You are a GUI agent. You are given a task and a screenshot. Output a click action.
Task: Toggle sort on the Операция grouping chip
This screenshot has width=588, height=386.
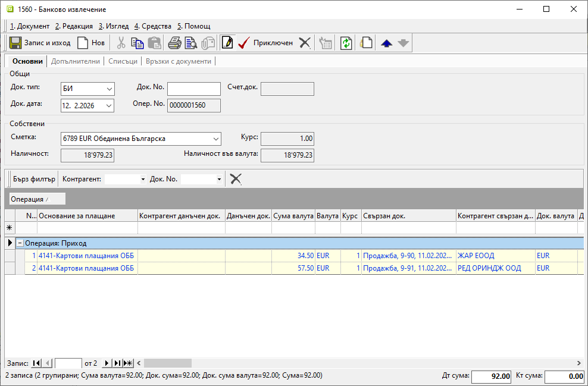pyautogui.click(x=37, y=199)
